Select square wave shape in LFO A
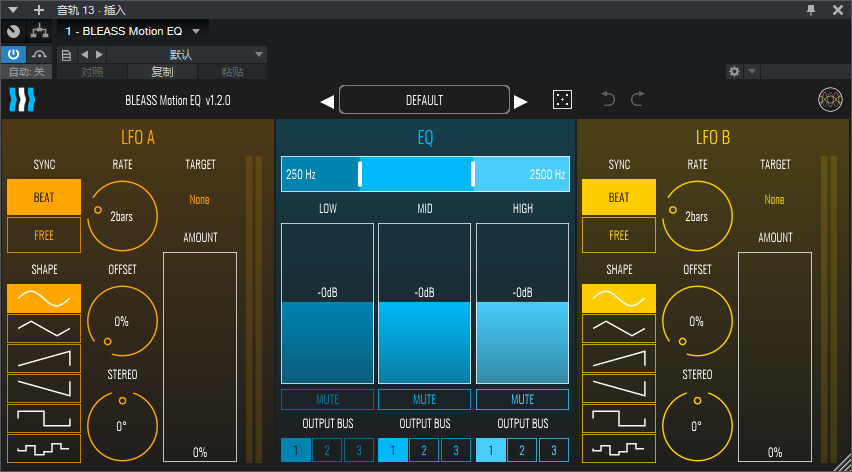Screen dimensions: 852x472 coord(44,418)
